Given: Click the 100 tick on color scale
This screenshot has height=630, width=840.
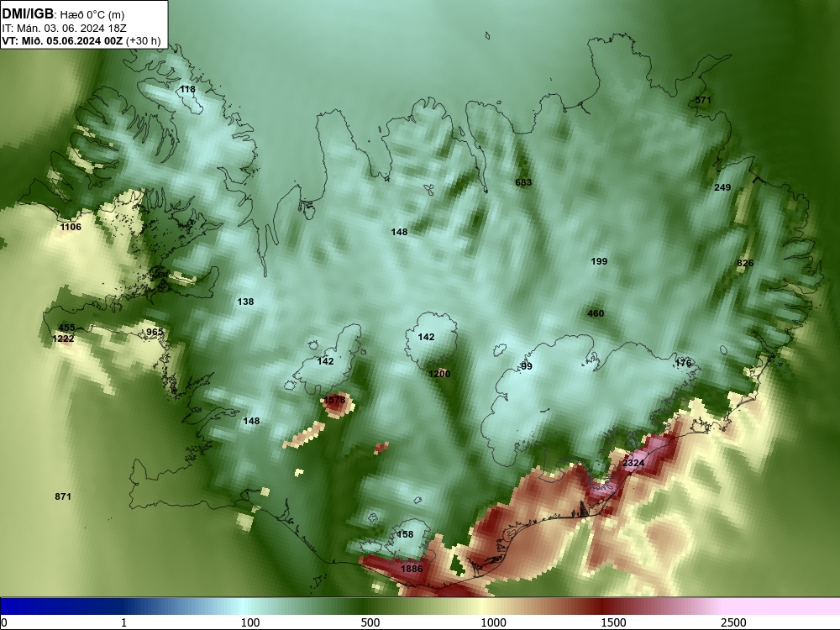Looking at the screenshot, I should click(x=250, y=622).
